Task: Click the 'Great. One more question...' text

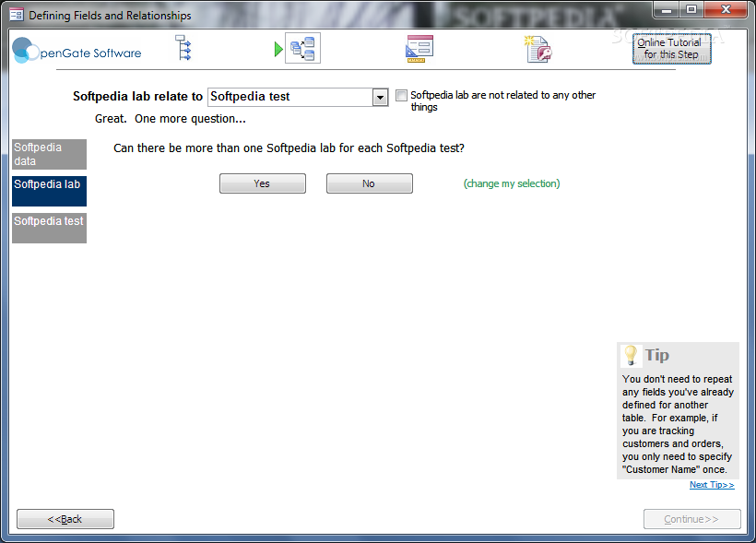Action: pos(171,119)
